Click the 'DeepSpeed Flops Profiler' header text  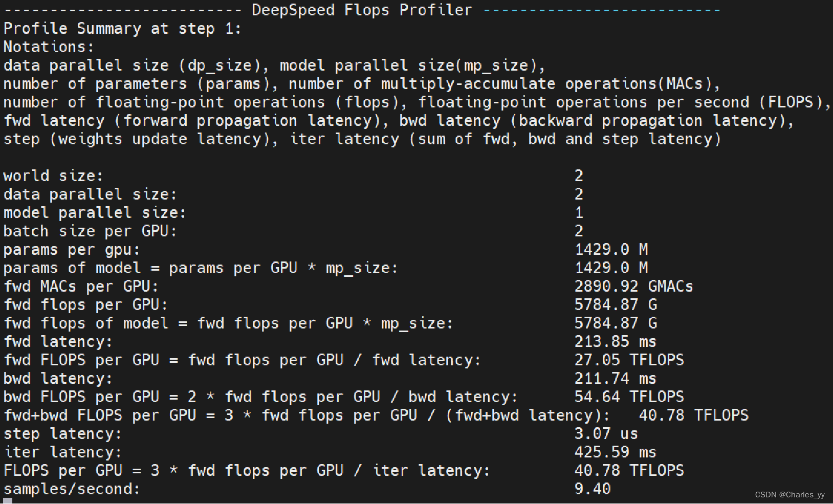point(362,10)
